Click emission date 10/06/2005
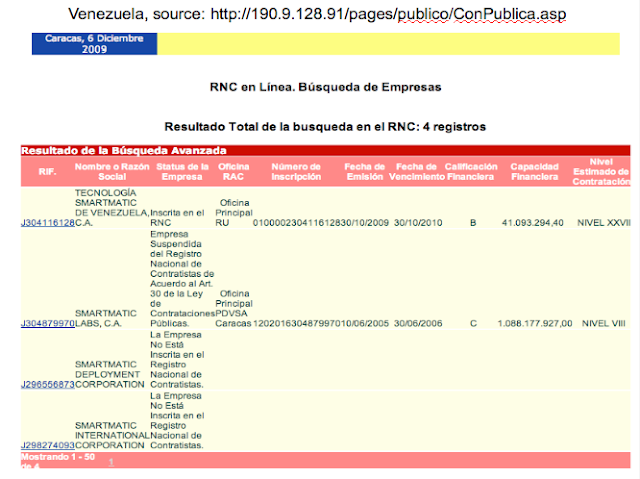640x479 pixels. 364,324
